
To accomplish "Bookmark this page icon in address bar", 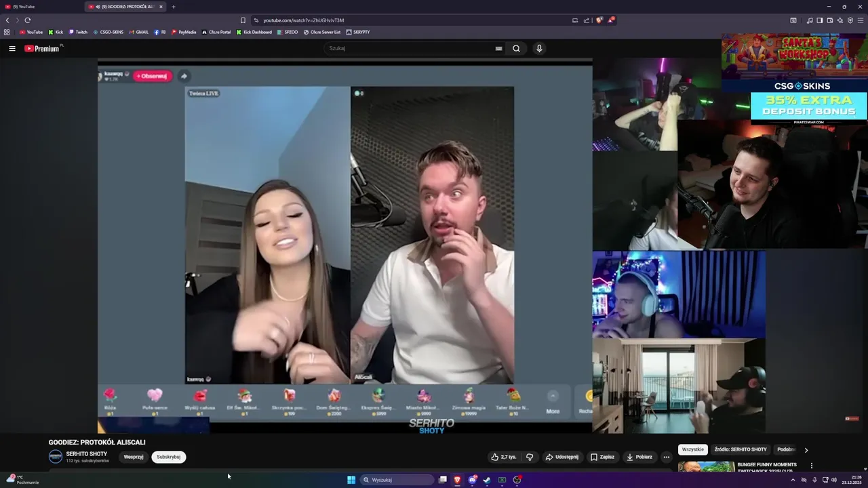I will coord(243,20).
